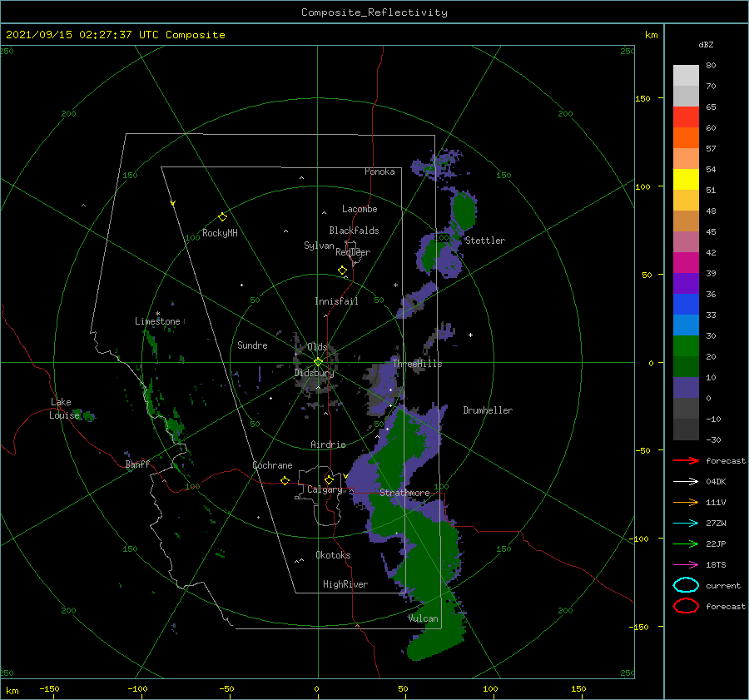
Task: Click the red forecast arrow legend icon
Action: click(686, 460)
